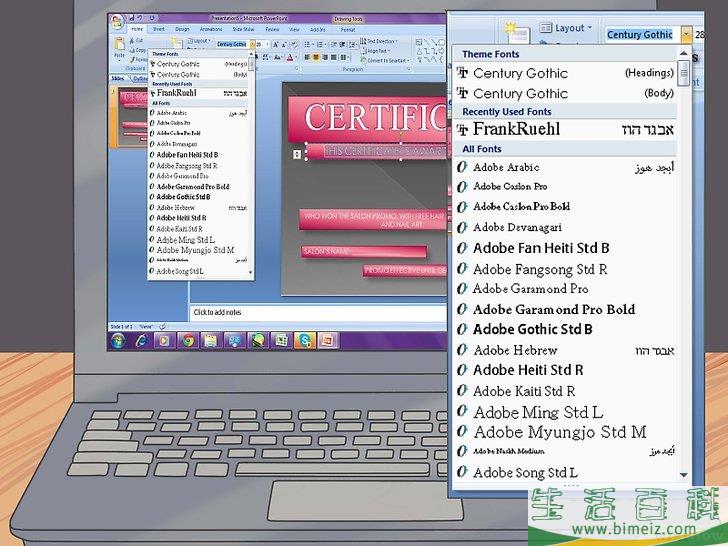Open the Insert ribbon tab
The height and width of the screenshot is (546, 728).
click(x=159, y=29)
